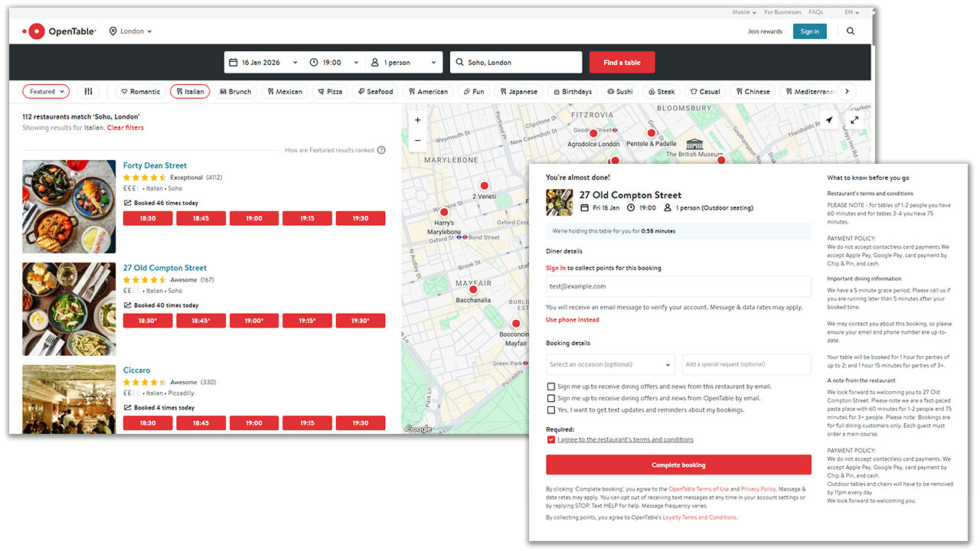Open the For Businesses menu item

pos(782,12)
